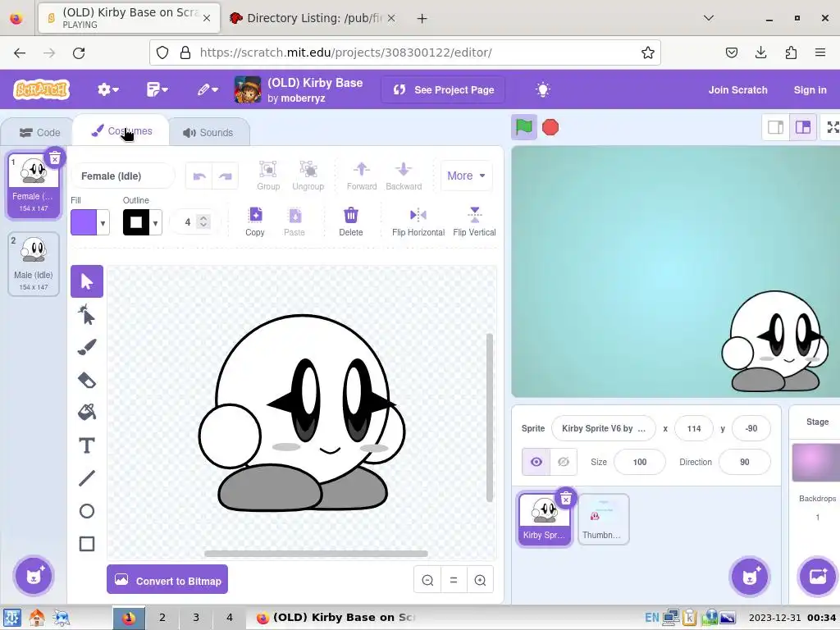Click the green flag to start
The width and height of the screenshot is (840, 630).
[x=524, y=127]
